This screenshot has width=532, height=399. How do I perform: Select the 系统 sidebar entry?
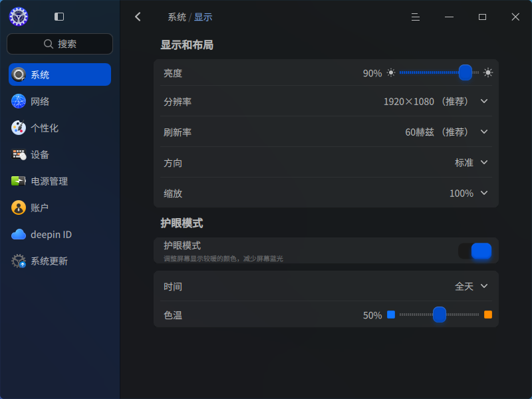(60, 74)
